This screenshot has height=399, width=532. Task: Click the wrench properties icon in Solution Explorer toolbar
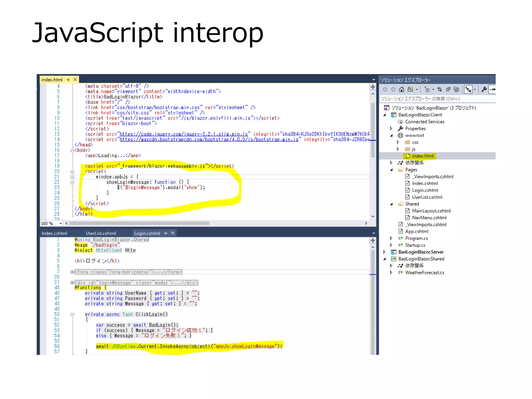click(484, 89)
